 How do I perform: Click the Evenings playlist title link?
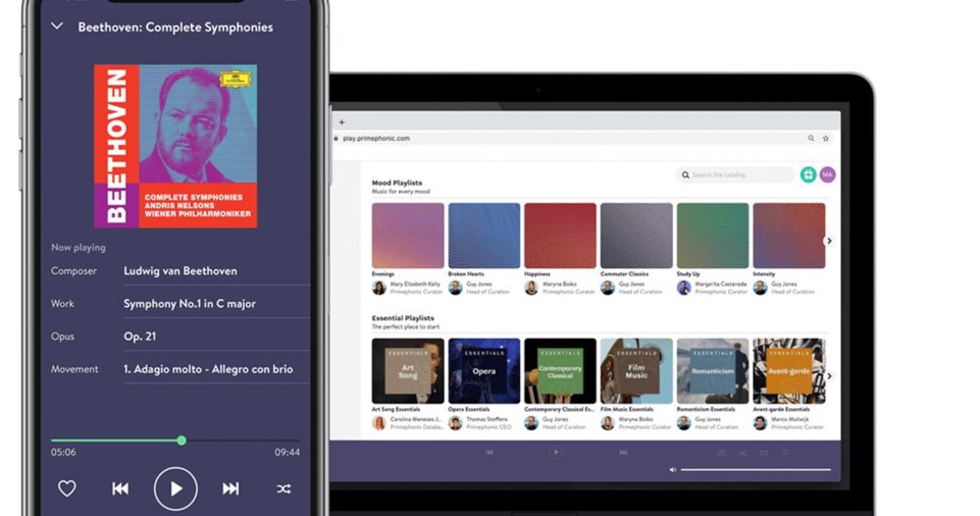pos(383,274)
